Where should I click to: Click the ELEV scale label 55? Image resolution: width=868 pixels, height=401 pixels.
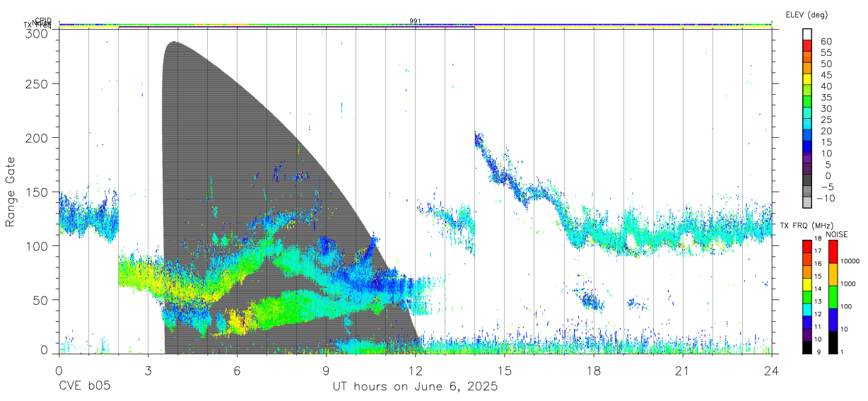pyautogui.click(x=826, y=53)
